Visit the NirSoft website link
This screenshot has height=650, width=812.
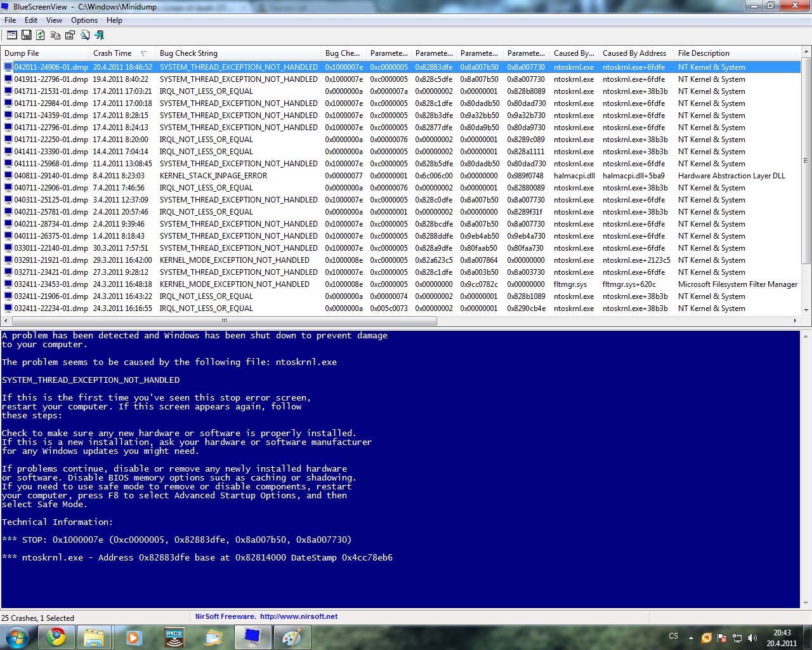[x=299, y=616]
